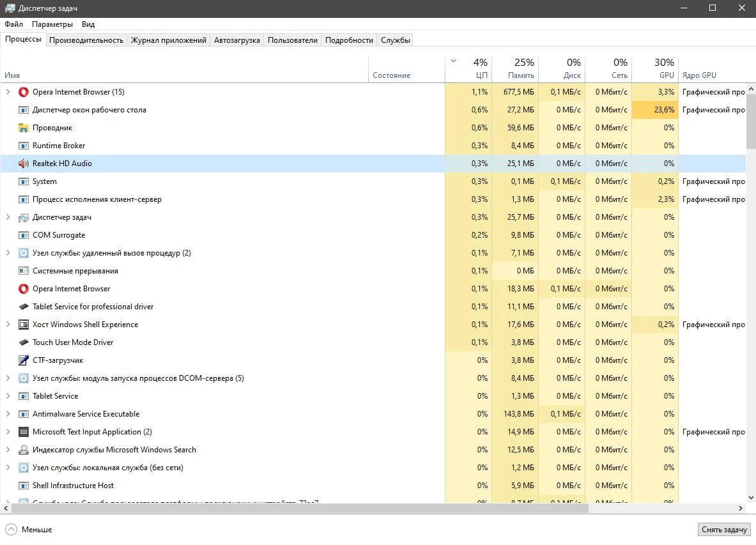Collapse details with the Меньше toggle
Screen dimensions: 756x545
(x=29, y=529)
